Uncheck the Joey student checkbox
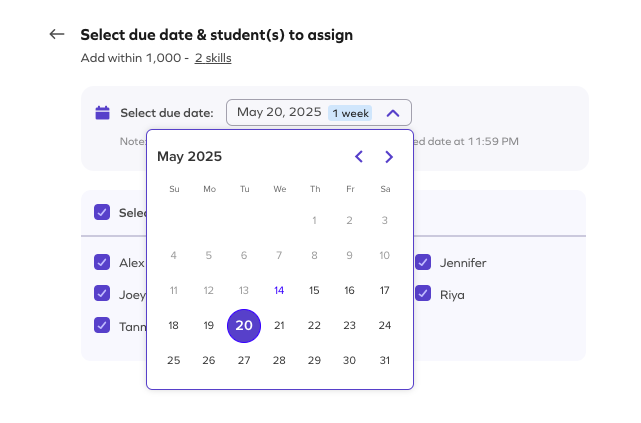This screenshot has height=423, width=641. [102, 293]
